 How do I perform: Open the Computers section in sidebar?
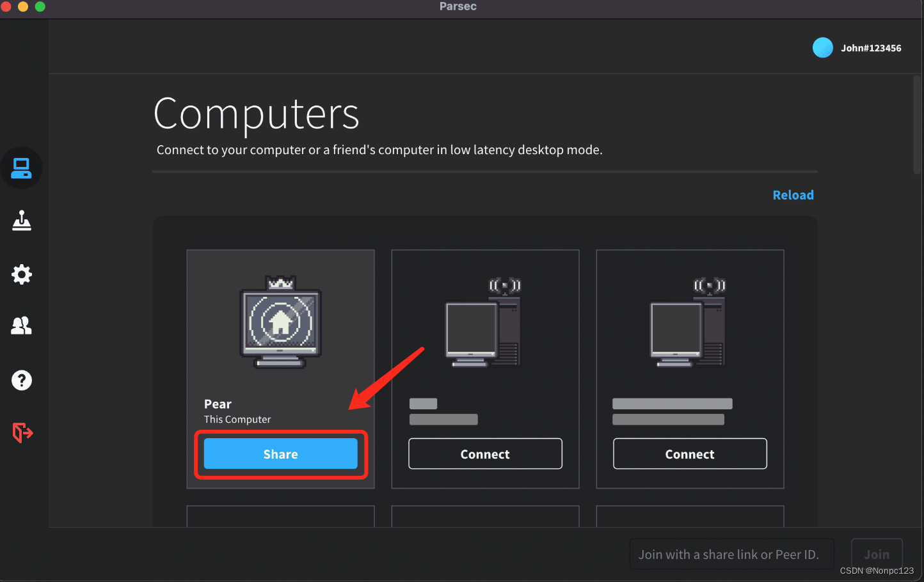tap(21, 168)
